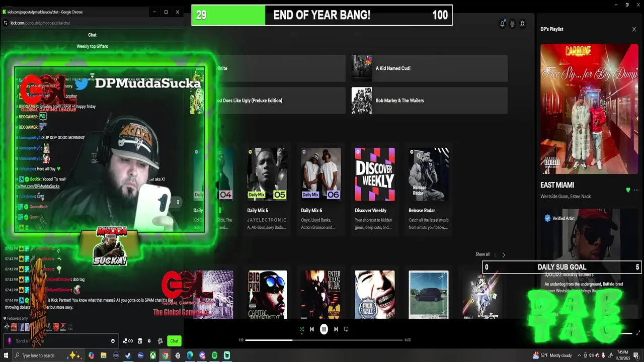Image resolution: width=644 pixels, height=362 pixels.
Task: Close the DP's Playlist now-playing panel
Action: 634,29
